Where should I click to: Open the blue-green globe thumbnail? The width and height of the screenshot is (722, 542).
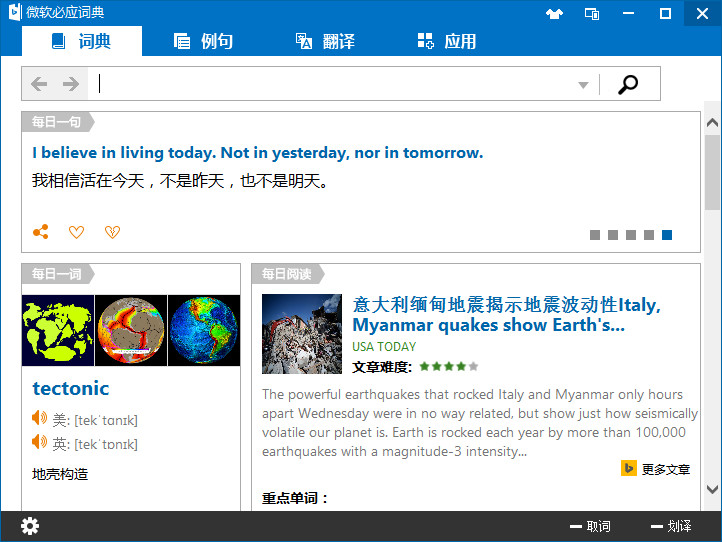coord(204,331)
